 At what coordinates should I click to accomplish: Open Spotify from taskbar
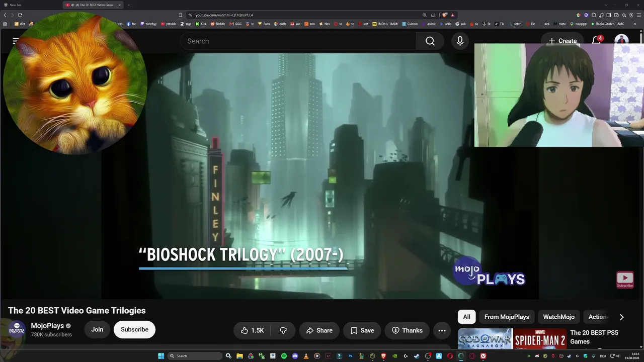pyautogui.click(x=284, y=356)
